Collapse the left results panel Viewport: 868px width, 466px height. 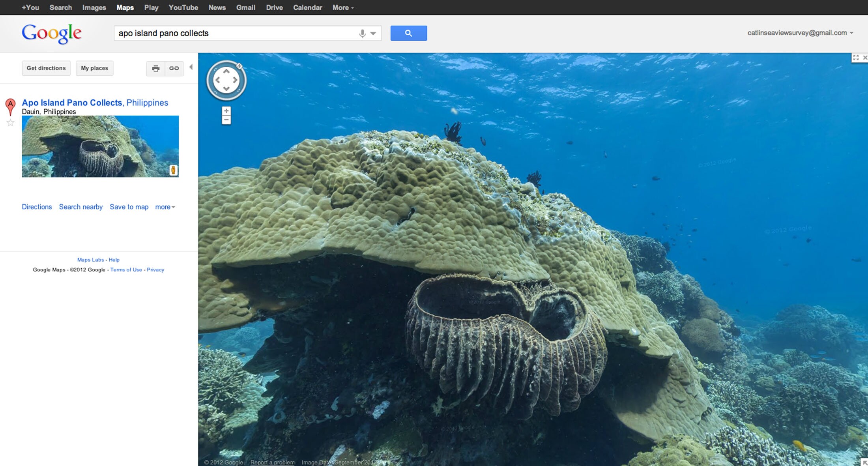(192, 67)
